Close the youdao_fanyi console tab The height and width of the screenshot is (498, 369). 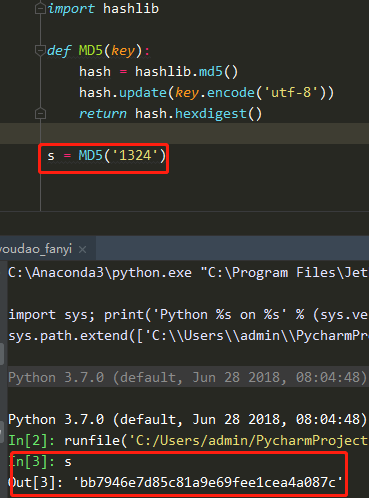(x=83, y=249)
